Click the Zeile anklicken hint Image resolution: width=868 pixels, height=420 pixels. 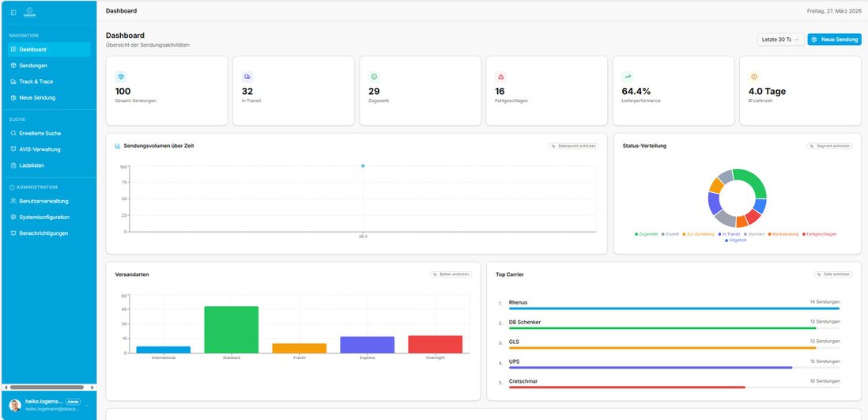click(833, 274)
